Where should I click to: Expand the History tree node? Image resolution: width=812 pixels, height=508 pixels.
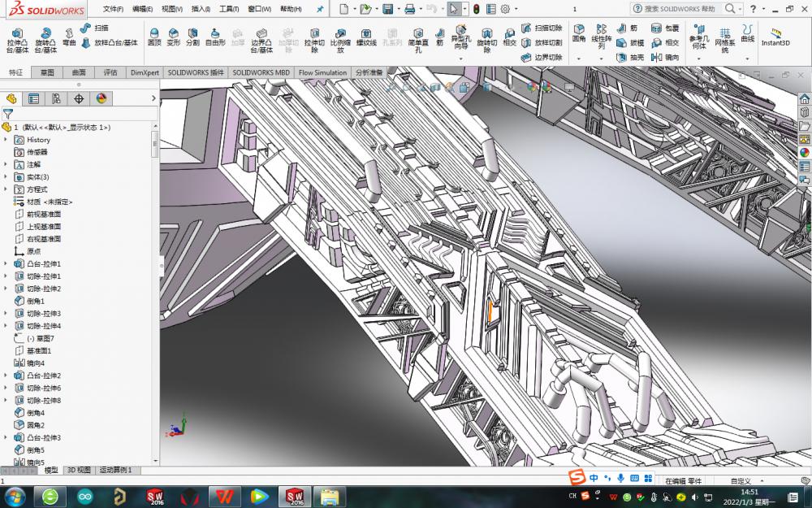tap(6, 140)
